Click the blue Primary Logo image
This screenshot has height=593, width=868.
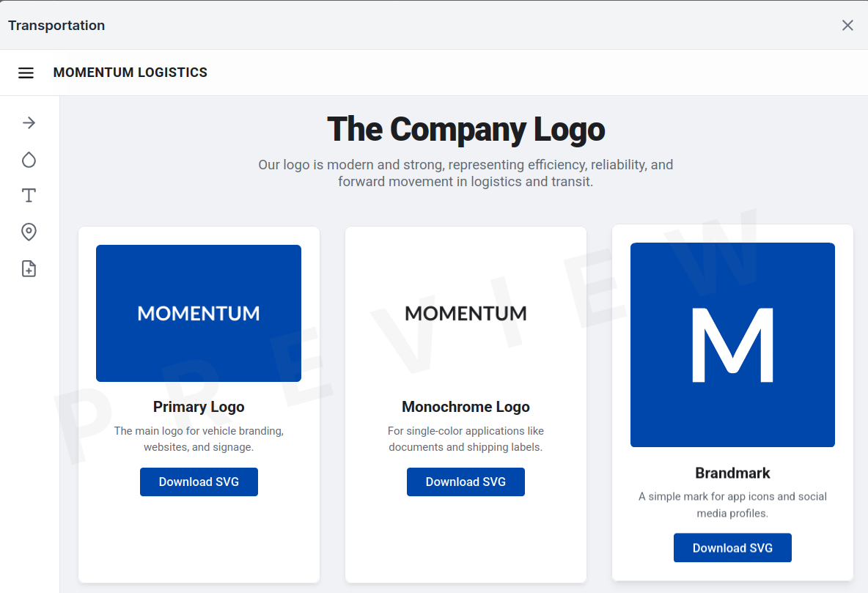[x=199, y=313]
